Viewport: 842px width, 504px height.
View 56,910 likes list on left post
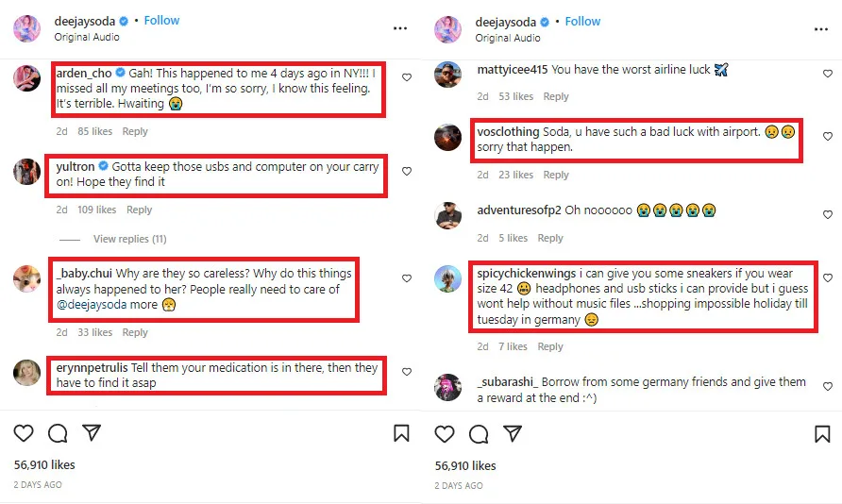[x=44, y=465]
